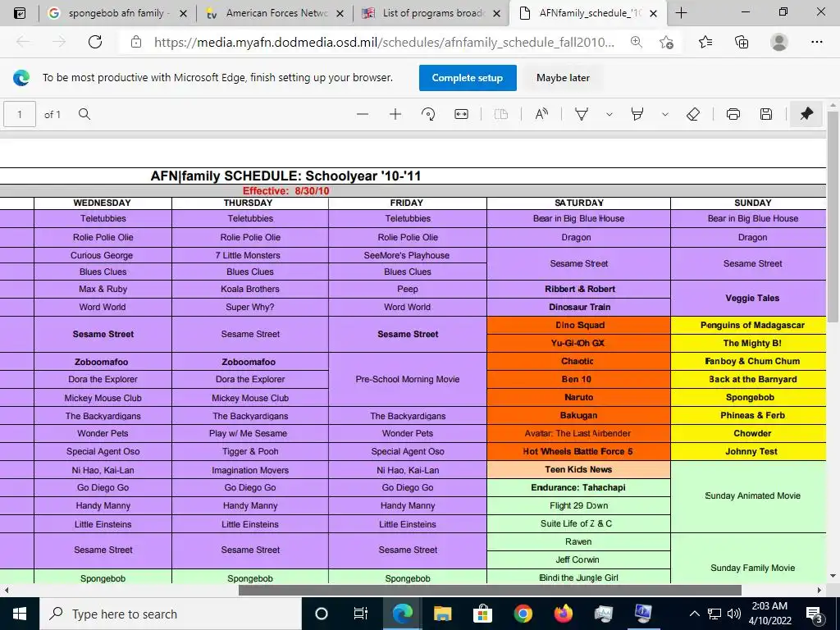Viewport: 840px width, 630px height.
Task: Show hidden system tray icons chevron
Action: tap(694, 614)
